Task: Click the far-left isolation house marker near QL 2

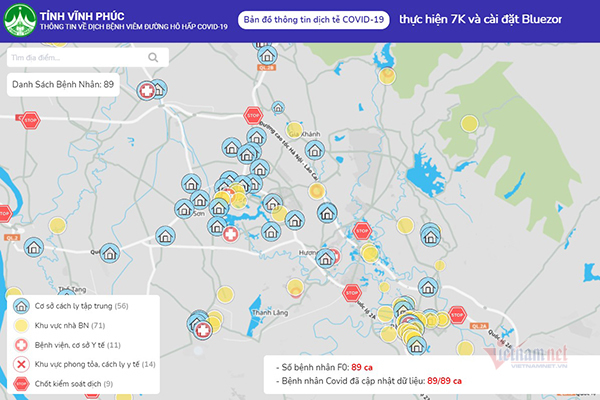Action: [x=33, y=246]
